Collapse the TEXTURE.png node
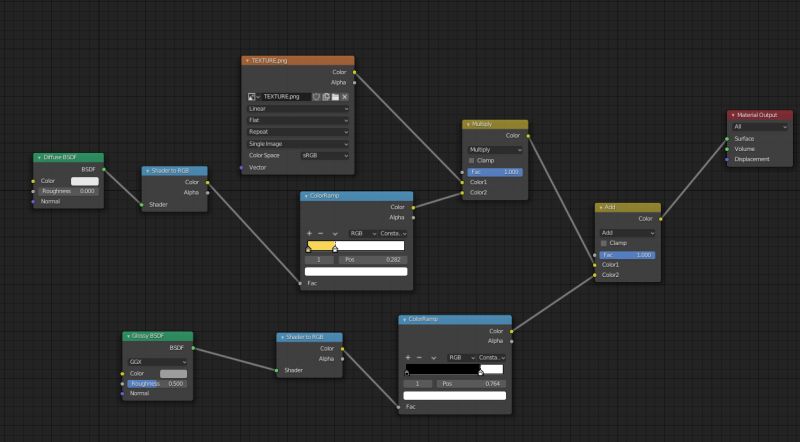 tap(247, 61)
